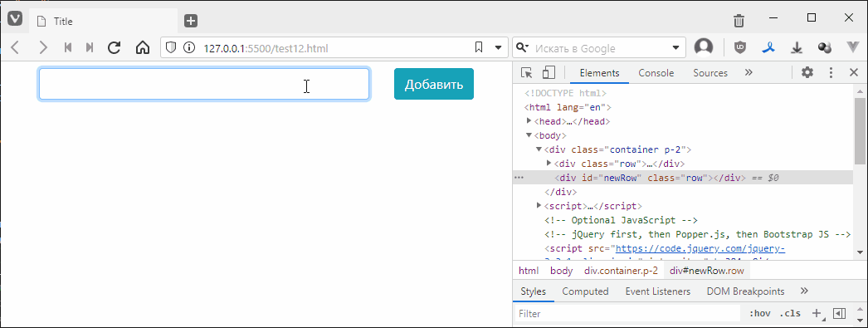Toggle the device toolbar icon
This screenshot has height=328, width=868.
(549, 72)
